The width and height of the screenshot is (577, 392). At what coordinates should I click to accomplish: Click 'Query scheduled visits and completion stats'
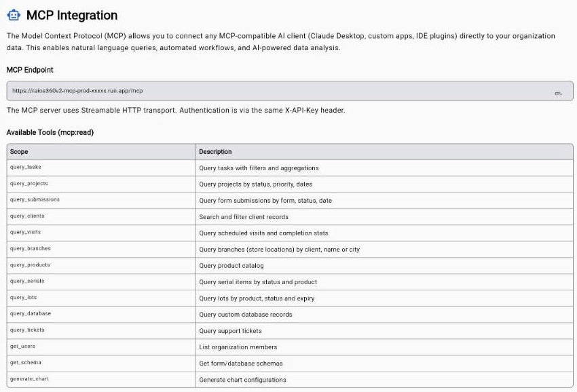pyautogui.click(x=263, y=233)
